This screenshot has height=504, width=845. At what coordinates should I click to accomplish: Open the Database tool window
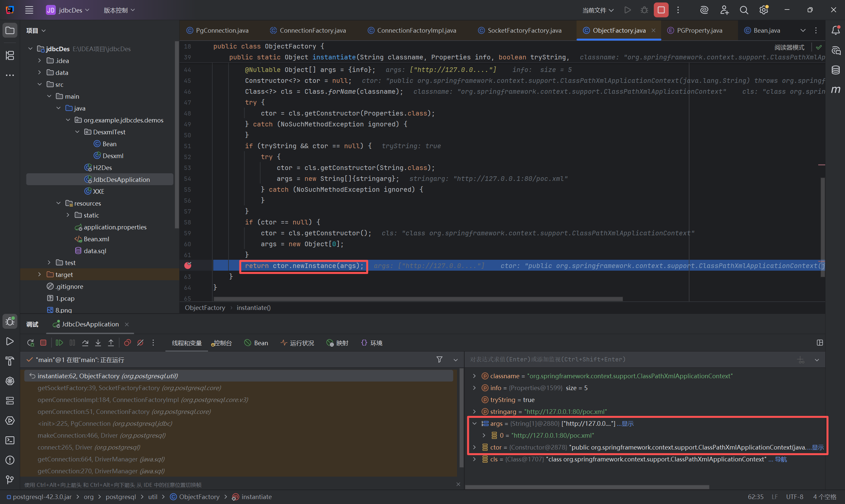point(836,70)
